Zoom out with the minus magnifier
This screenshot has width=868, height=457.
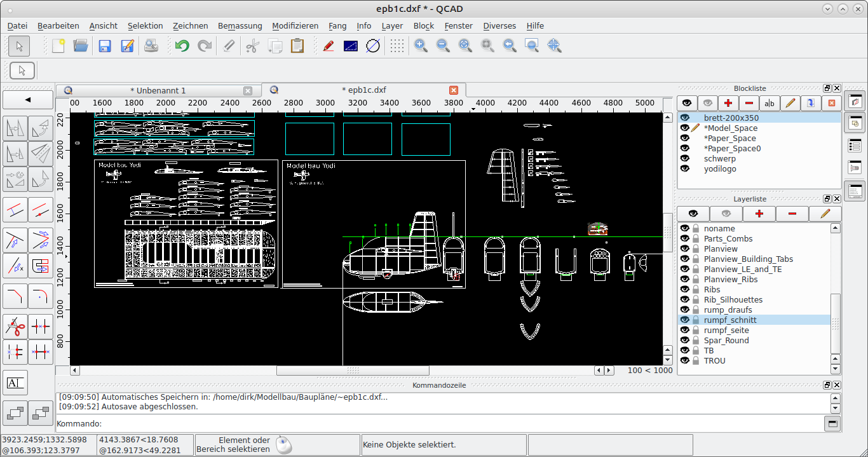(443, 46)
